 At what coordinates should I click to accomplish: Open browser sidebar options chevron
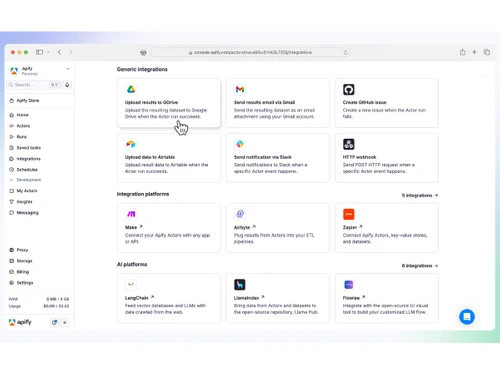pos(48,52)
